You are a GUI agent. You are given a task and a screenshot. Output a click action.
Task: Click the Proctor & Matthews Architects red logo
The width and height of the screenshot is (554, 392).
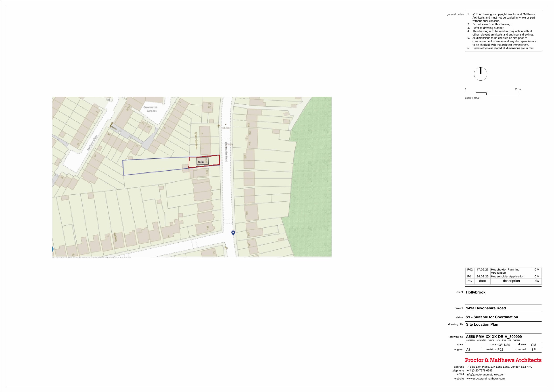tap(503, 360)
